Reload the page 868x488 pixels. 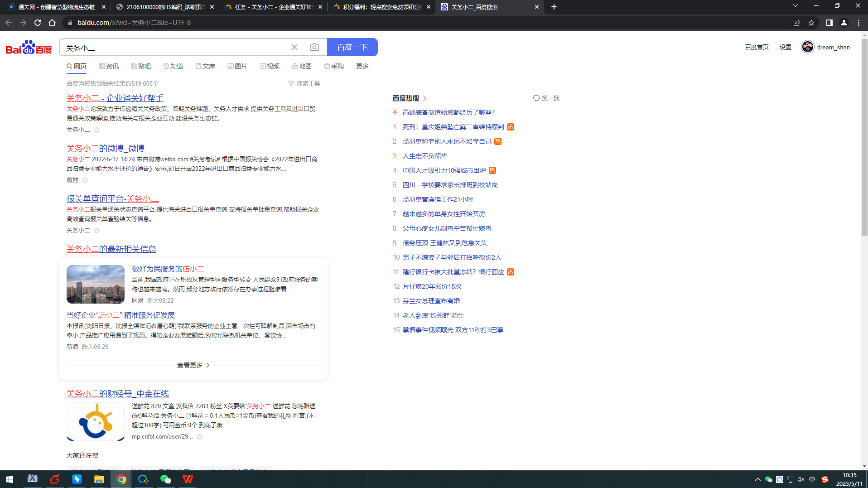38,23
